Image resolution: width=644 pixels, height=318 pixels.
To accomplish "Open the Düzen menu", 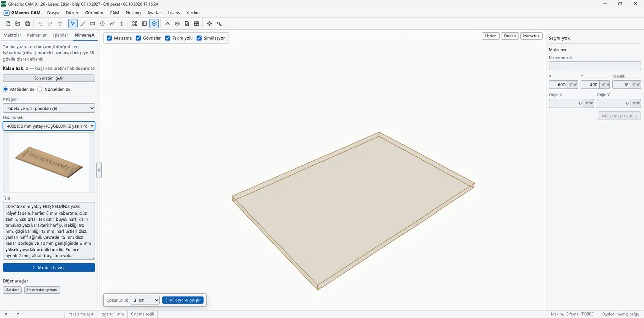I will click(72, 12).
